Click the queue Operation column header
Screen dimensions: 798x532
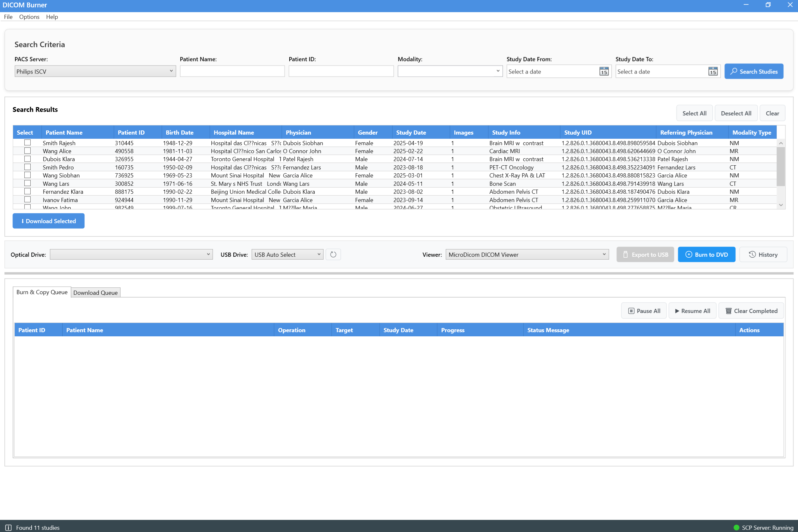303,330
